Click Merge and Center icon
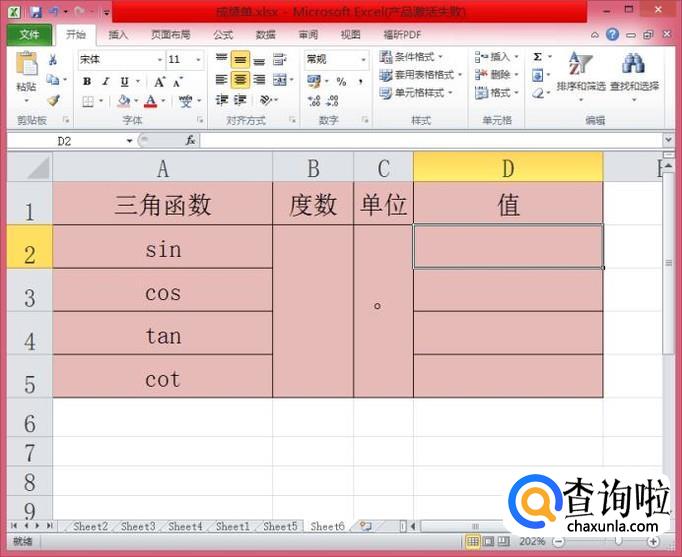 coord(280,80)
